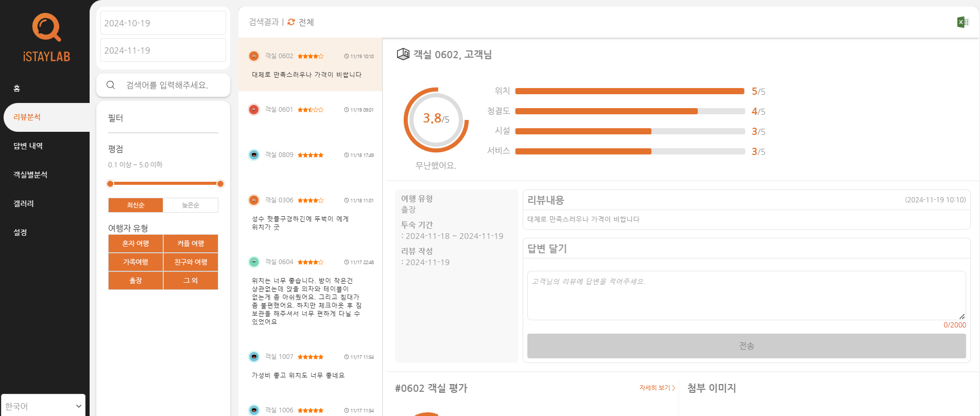Click the star rating of 객실 1007
Screen dimensions: 980x416
click(x=311, y=357)
